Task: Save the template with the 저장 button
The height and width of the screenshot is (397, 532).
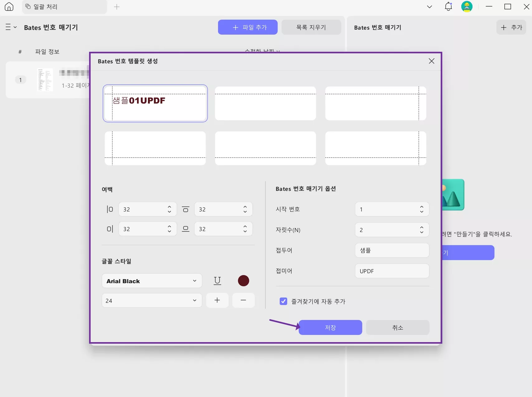Action: [x=330, y=327]
